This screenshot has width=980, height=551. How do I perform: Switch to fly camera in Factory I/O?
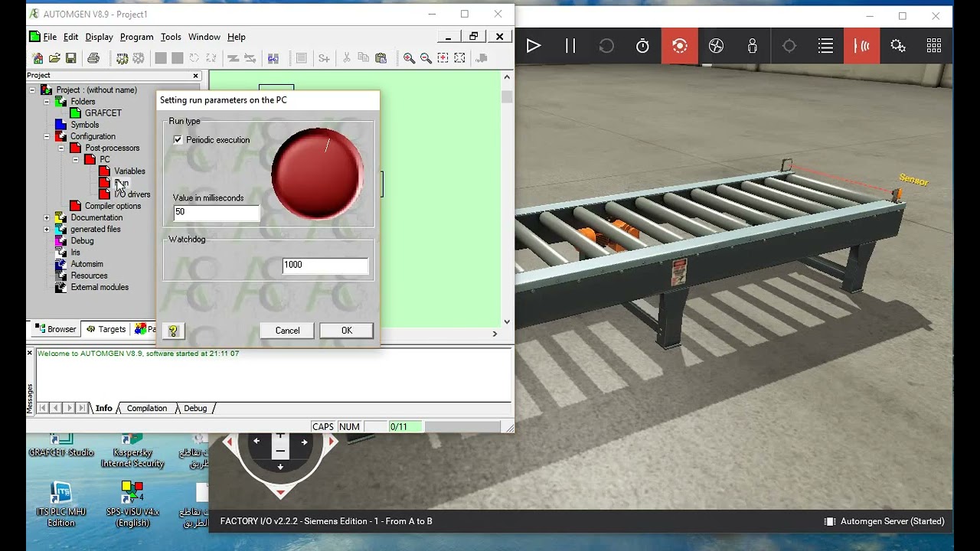[716, 46]
